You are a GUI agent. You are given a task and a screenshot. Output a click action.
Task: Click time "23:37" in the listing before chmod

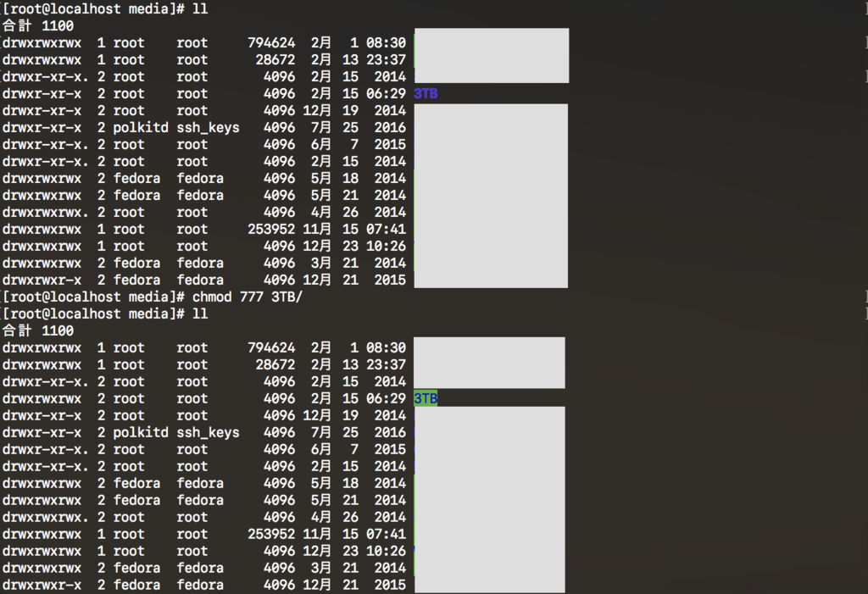coord(386,60)
